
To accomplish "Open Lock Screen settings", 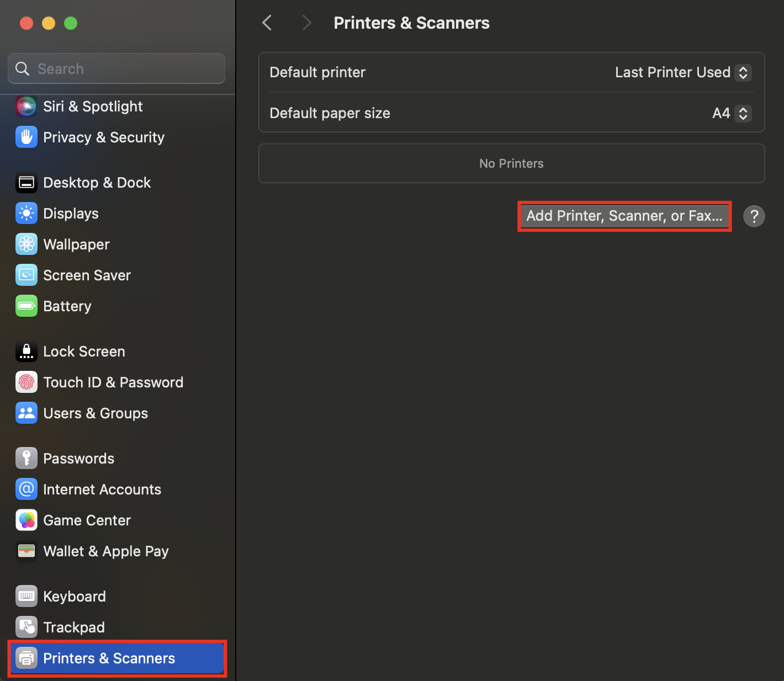I will click(x=84, y=352).
